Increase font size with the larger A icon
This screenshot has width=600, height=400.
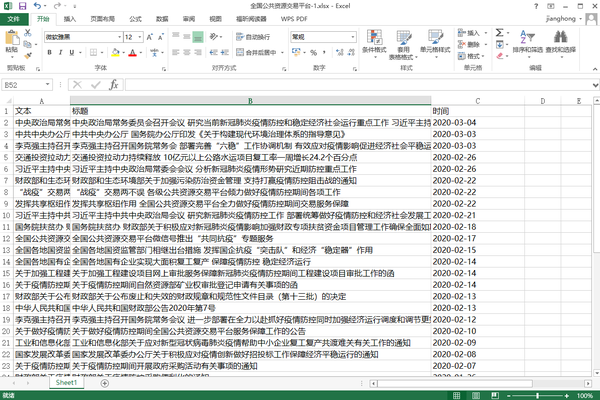[150, 37]
